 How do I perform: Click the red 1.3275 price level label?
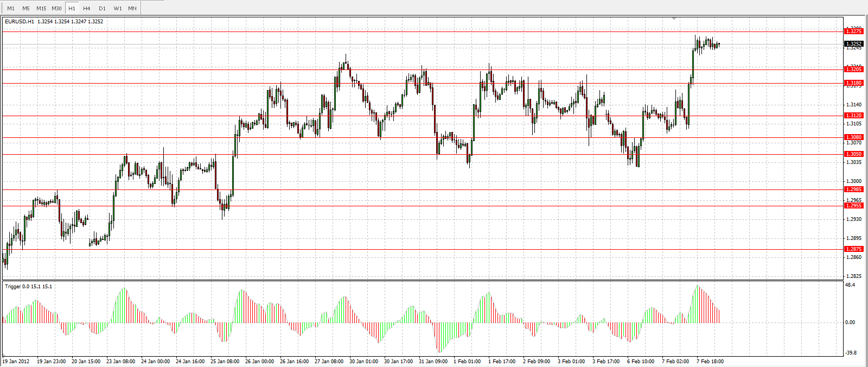(x=854, y=31)
